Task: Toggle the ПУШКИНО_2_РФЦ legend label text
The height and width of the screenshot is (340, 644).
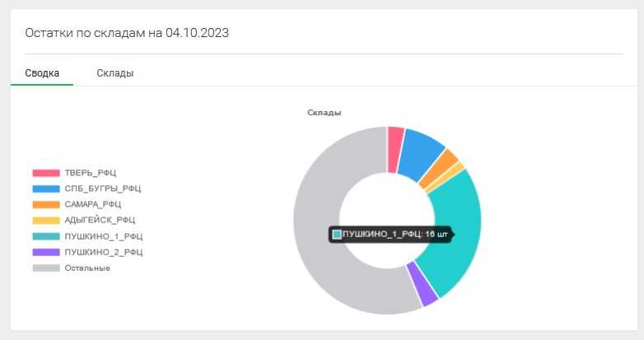Action: (104, 252)
